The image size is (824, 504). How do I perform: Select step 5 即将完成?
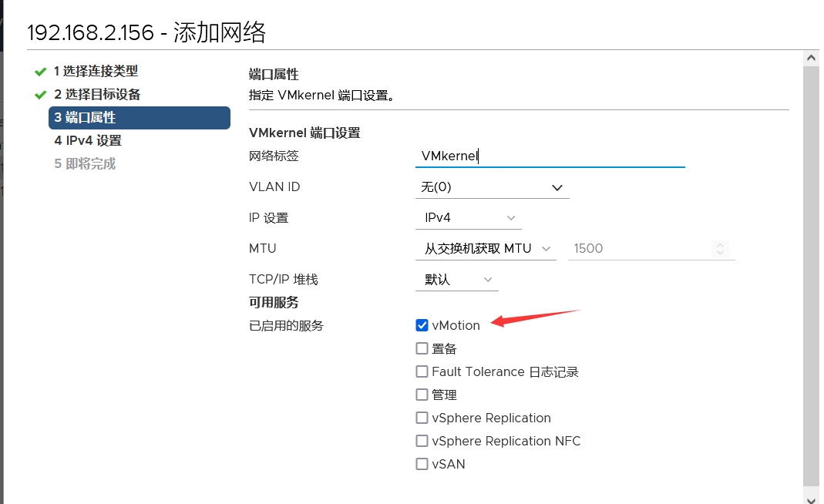(x=85, y=164)
